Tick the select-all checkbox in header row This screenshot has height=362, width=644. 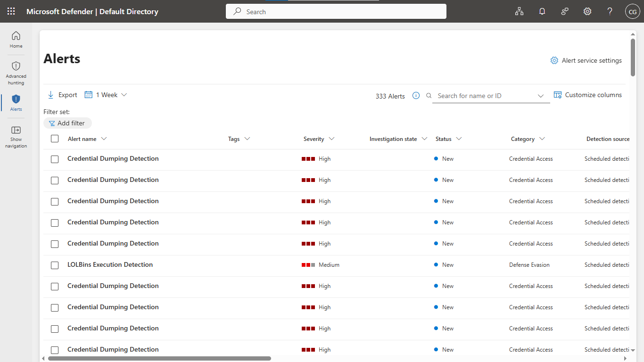coord(55,139)
